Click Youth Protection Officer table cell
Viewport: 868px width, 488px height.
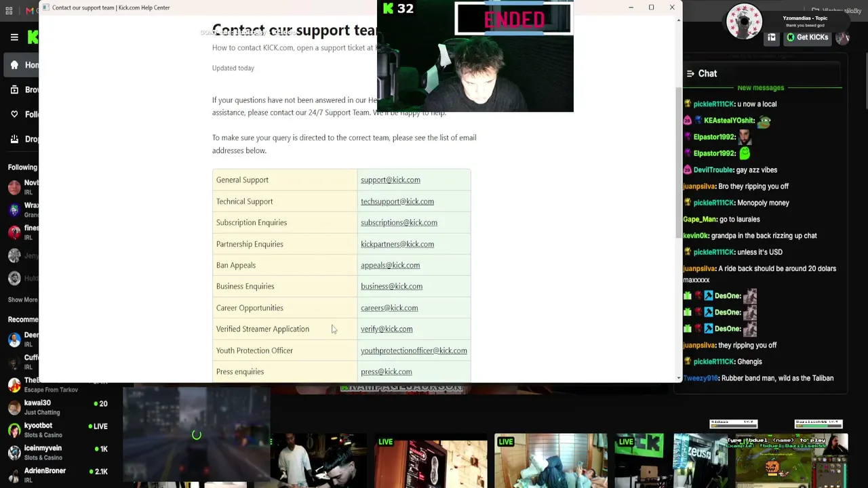pyautogui.click(x=285, y=350)
